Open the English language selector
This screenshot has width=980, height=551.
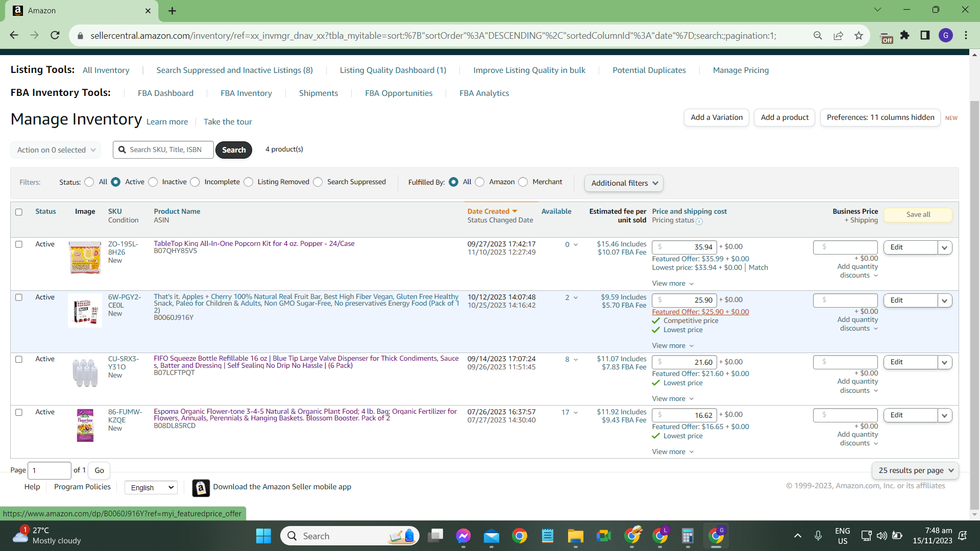(151, 488)
